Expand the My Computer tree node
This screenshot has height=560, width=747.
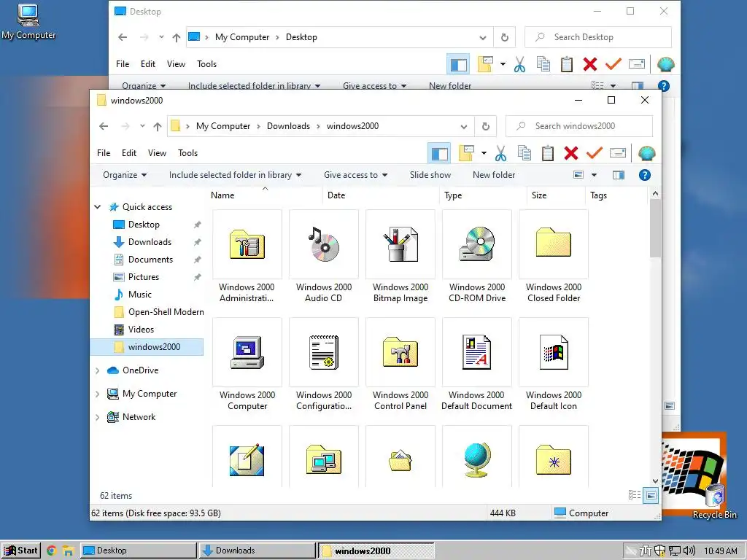click(x=97, y=394)
